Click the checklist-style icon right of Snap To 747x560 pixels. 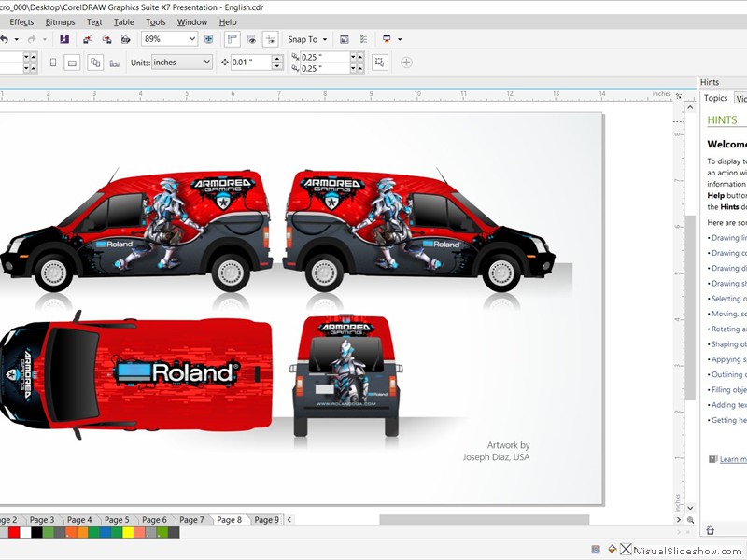coord(363,39)
